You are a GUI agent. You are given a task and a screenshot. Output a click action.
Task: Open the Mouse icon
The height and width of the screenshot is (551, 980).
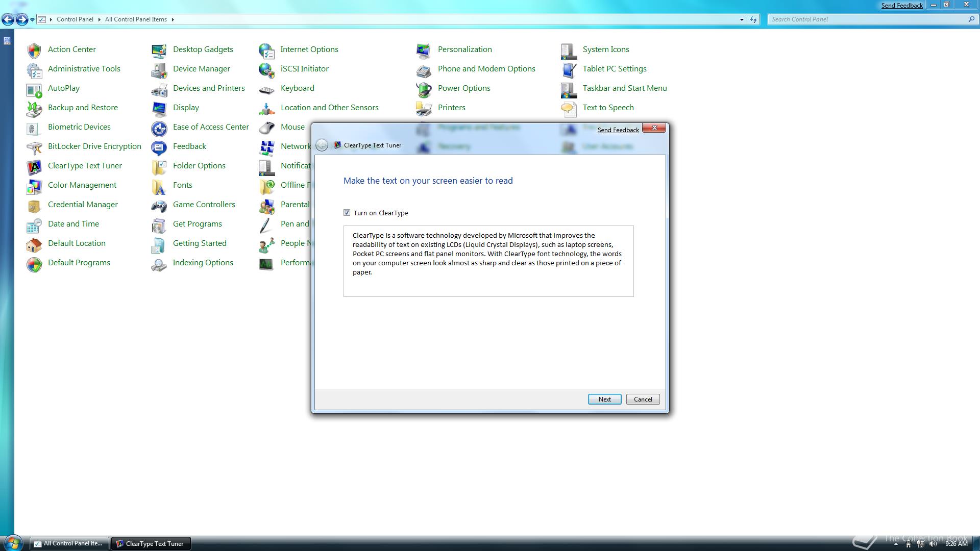[266, 128]
